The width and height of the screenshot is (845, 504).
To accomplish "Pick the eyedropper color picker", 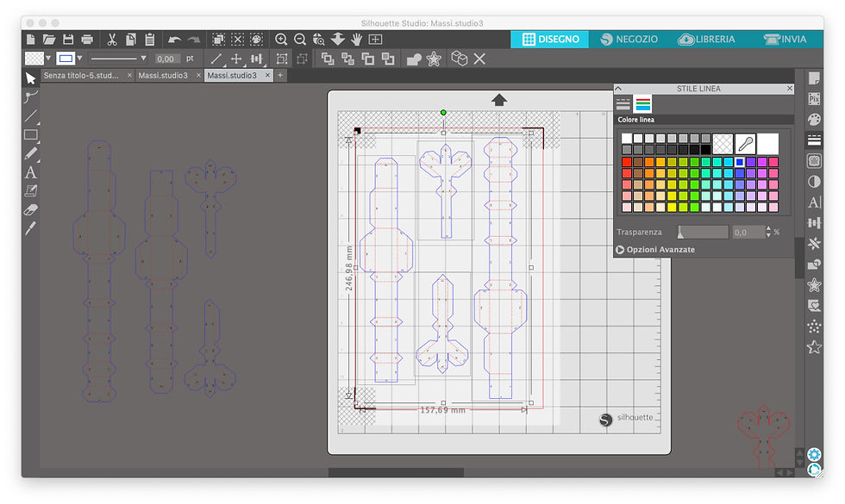I will pyautogui.click(x=745, y=144).
